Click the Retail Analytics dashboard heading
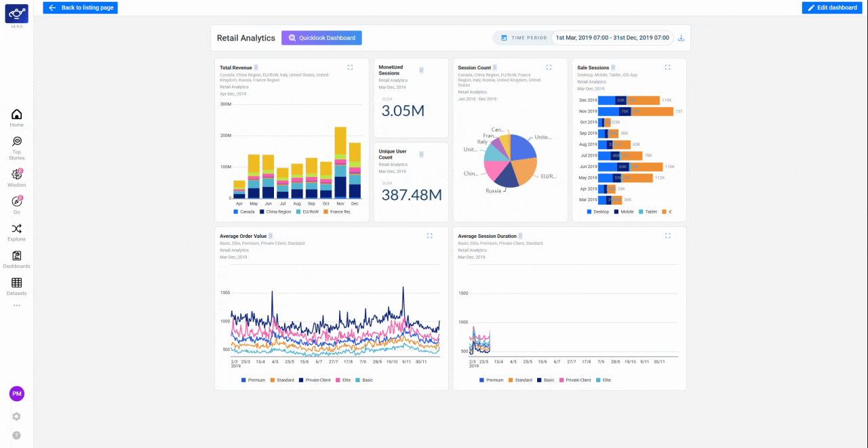The height and width of the screenshot is (448, 868). 246,38
